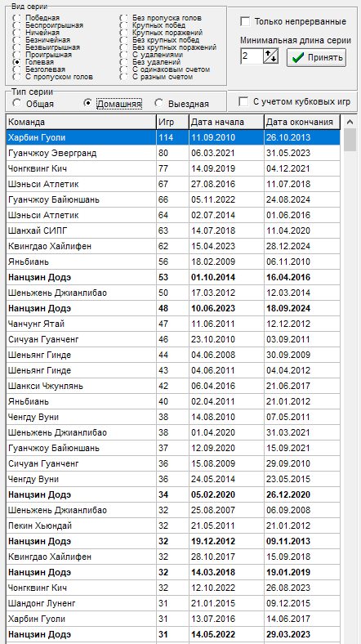The width and height of the screenshot is (361, 644).
Task: Select the Безголевая radio option
Action: point(17,69)
